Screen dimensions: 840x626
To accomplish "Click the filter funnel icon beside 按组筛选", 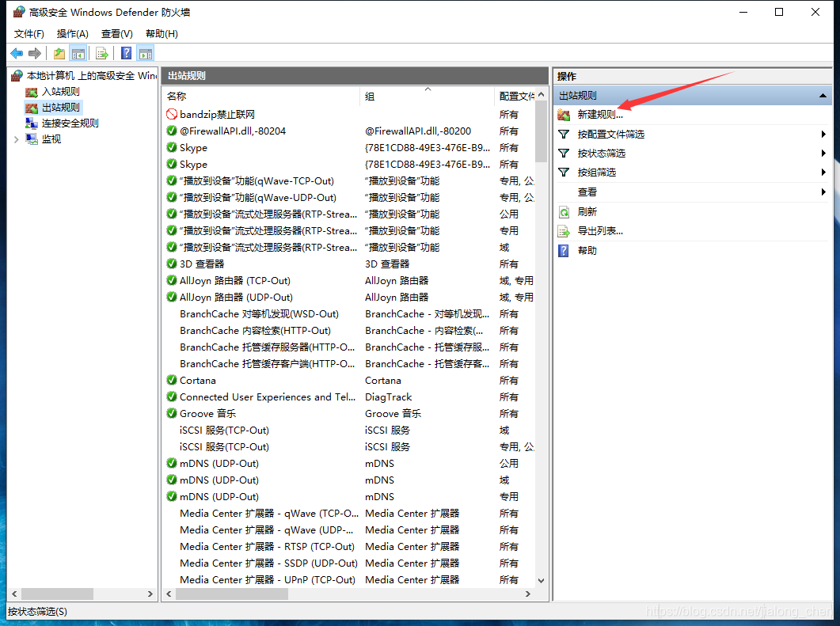I will coord(564,173).
